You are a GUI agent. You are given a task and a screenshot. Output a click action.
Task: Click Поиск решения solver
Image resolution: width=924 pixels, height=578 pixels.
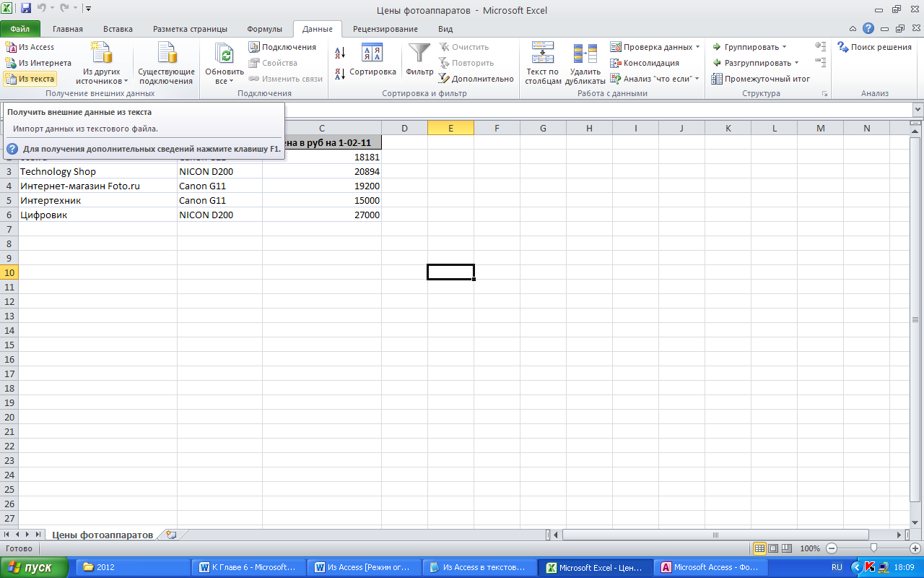pos(874,47)
